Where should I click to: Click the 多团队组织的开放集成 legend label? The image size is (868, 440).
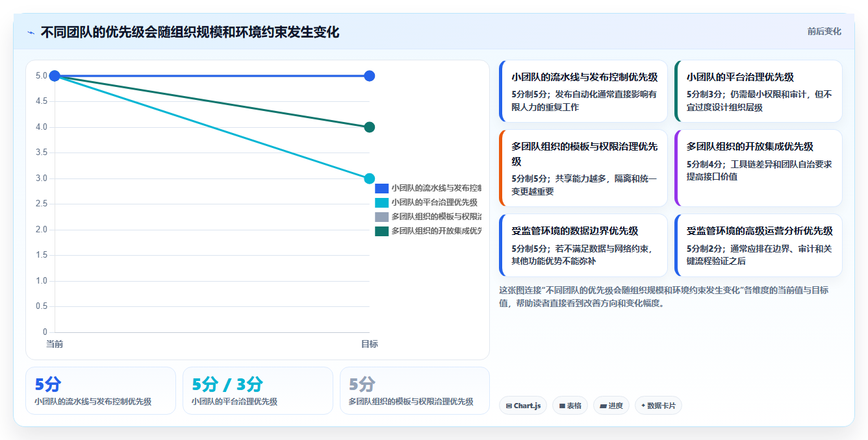click(436, 231)
